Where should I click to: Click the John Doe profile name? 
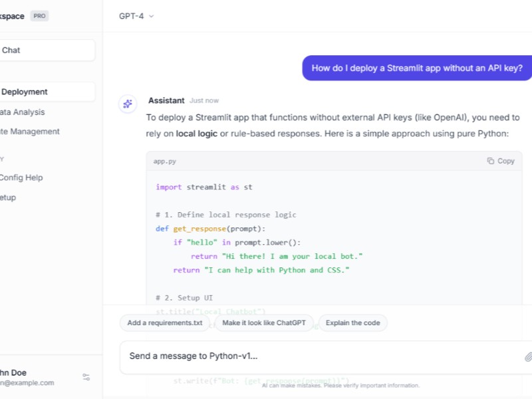pyautogui.click(x=13, y=372)
